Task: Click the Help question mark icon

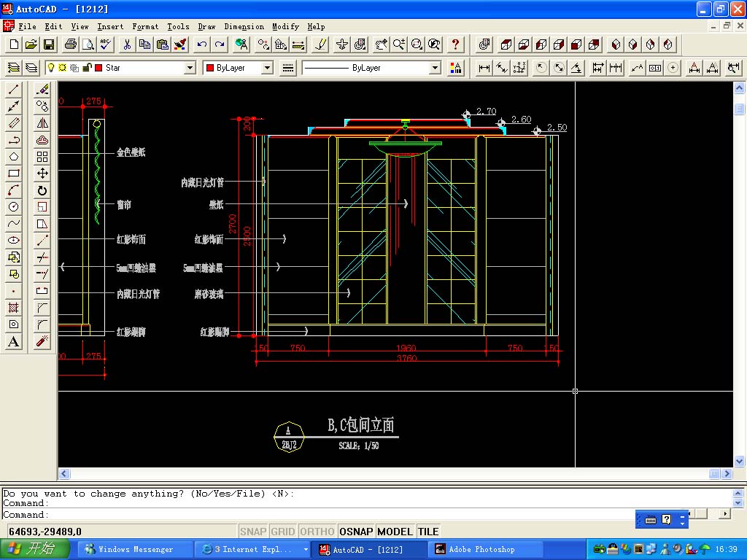Action: coord(456,44)
